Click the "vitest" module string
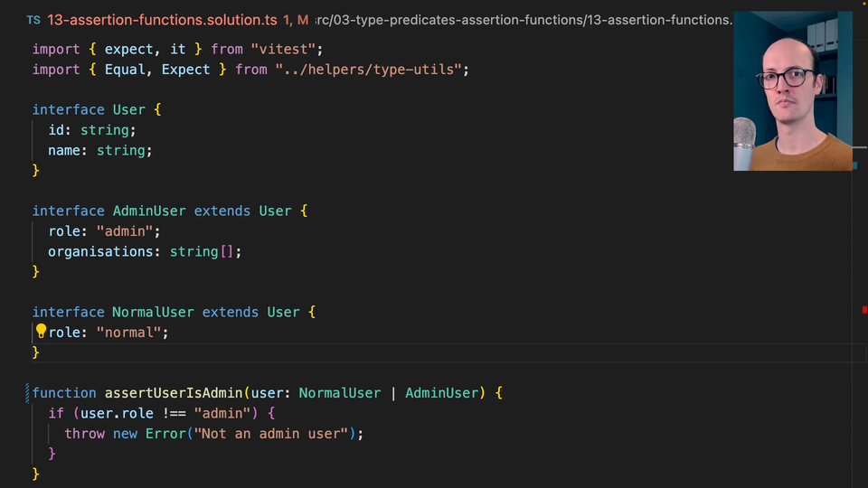The image size is (868, 488). 287,49
